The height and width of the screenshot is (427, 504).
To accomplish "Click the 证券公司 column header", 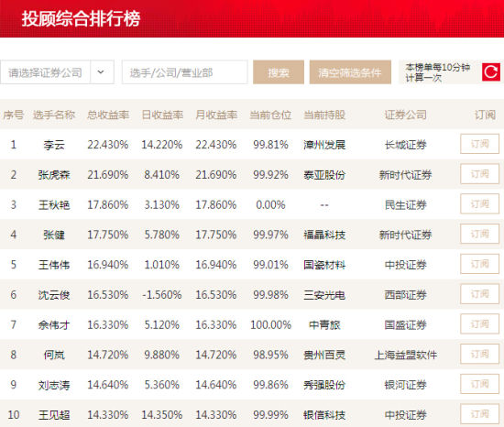I will click(406, 115).
